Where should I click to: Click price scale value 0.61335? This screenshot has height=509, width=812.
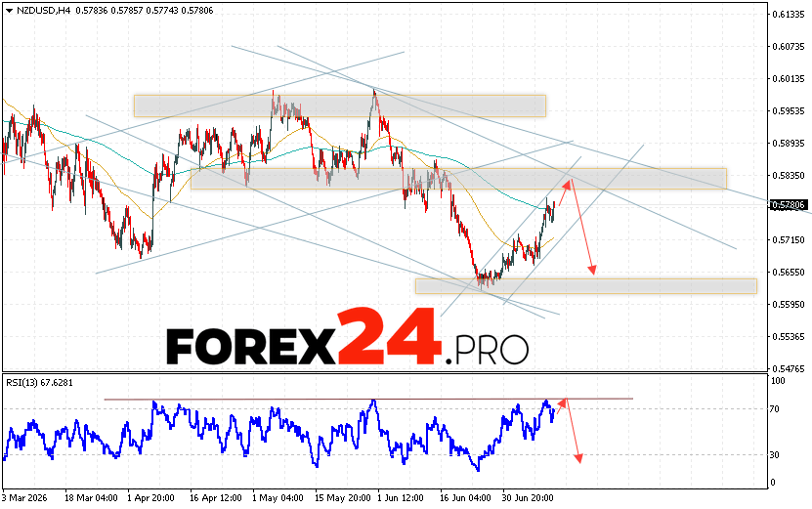(789, 15)
